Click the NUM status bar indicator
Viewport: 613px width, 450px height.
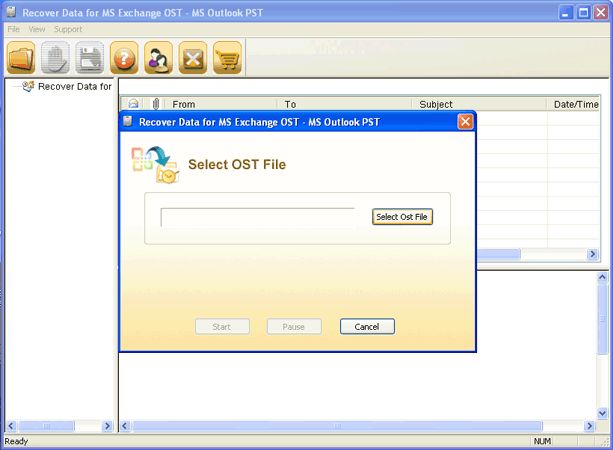(542, 441)
